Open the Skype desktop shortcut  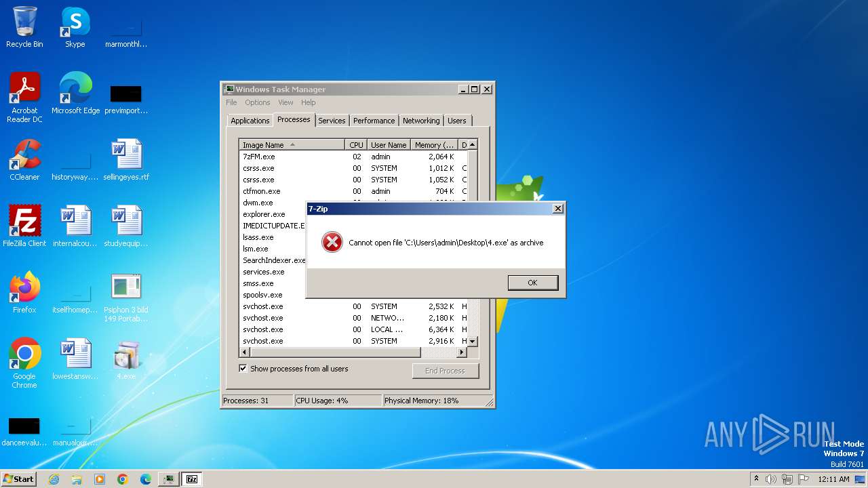(75, 27)
